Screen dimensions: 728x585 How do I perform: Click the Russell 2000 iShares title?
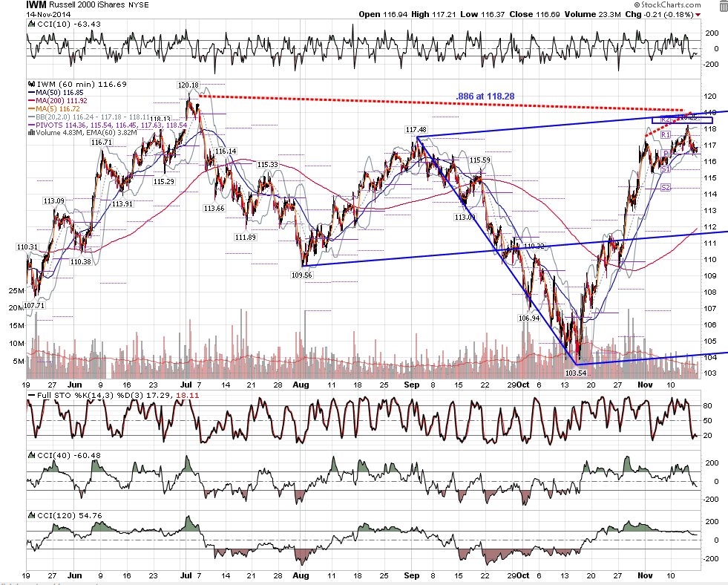point(87,4)
